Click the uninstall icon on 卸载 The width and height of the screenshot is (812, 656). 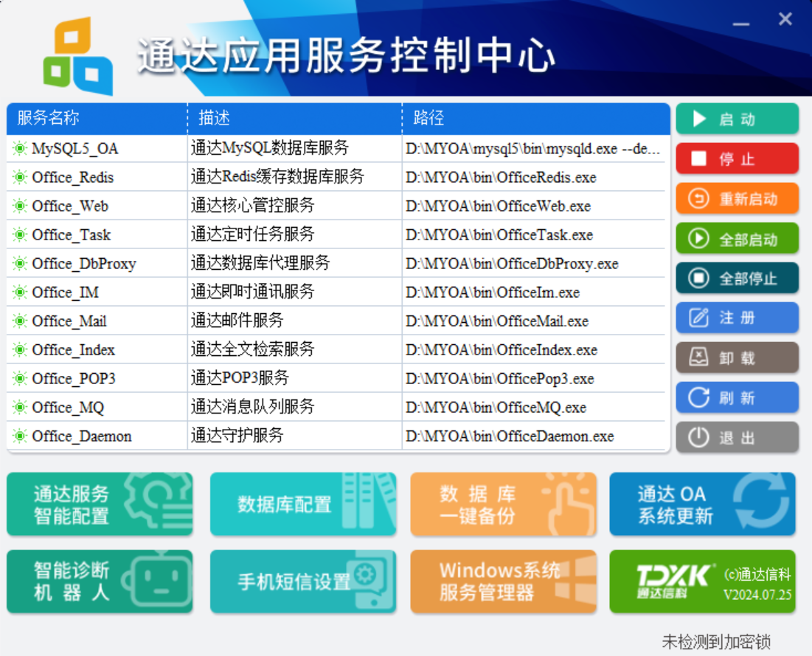coord(698,358)
